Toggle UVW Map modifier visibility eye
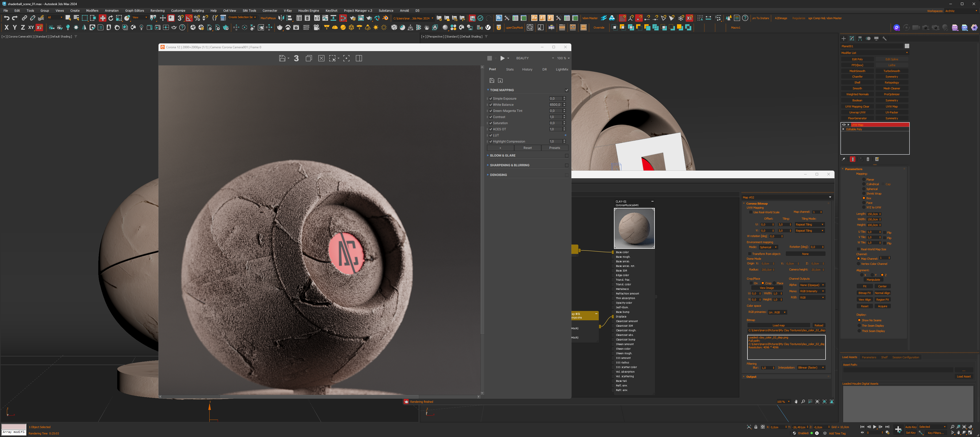Viewport: 980px width, 437px height. [x=844, y=125]
